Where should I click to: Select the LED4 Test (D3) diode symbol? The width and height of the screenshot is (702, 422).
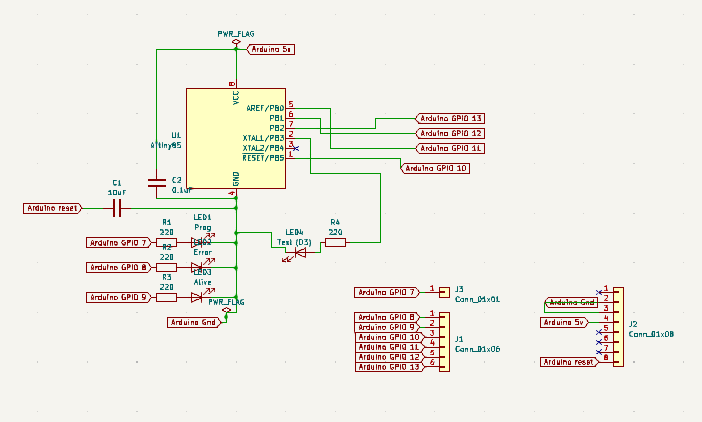point(298,254)
